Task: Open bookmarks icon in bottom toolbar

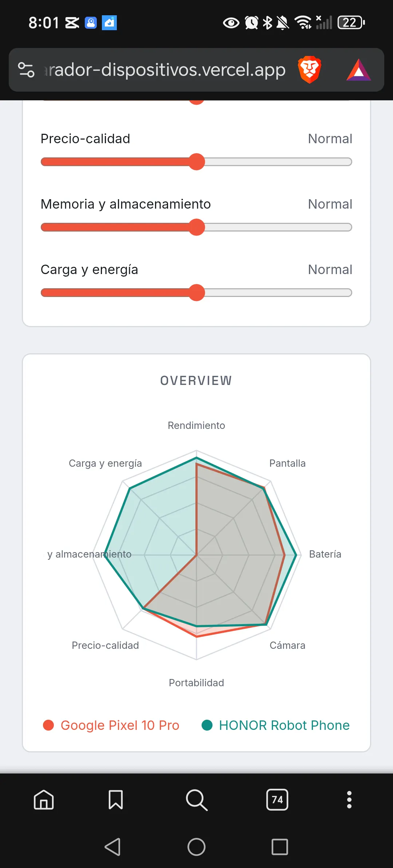Action: [116, 800]
